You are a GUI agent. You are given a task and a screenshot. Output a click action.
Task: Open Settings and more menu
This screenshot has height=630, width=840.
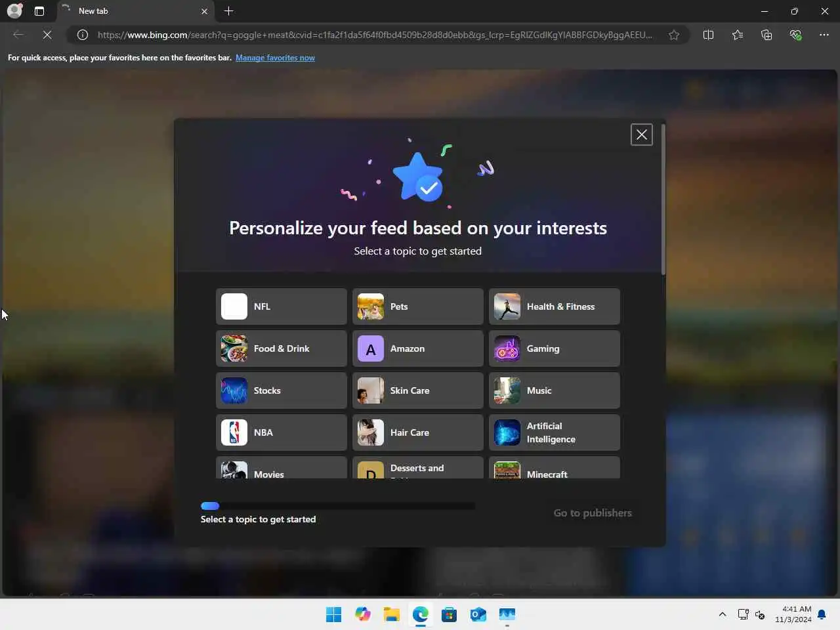point(824,35)
